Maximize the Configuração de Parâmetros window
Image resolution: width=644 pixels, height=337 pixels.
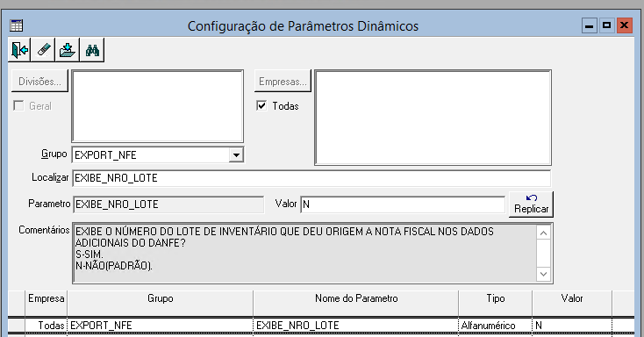[x=606, y=26]
